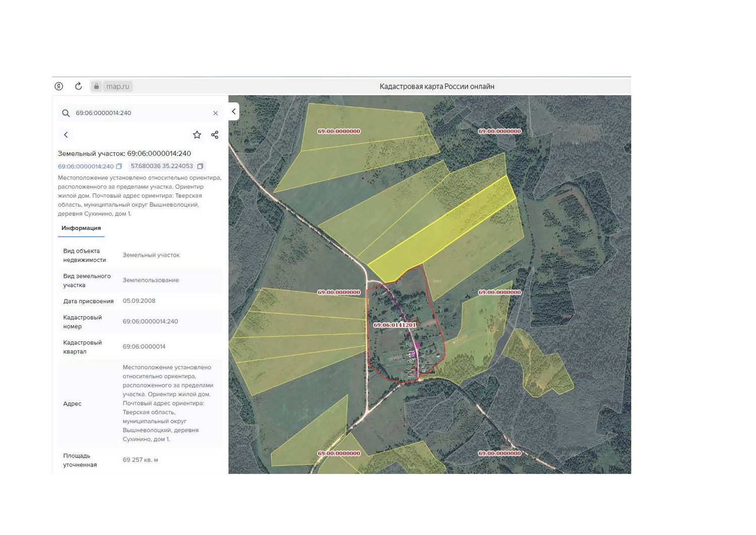756x535 pixels.
Task: Add the parcel to favorites with the star
Action: (197, 135)
